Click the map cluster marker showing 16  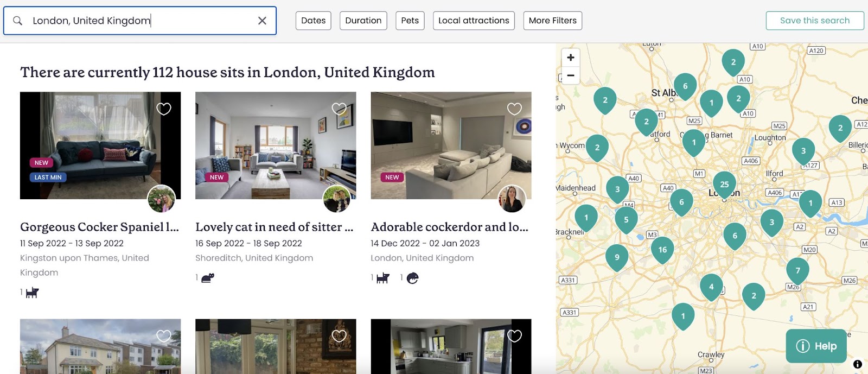pyautogui.click(x=662, y=251)
